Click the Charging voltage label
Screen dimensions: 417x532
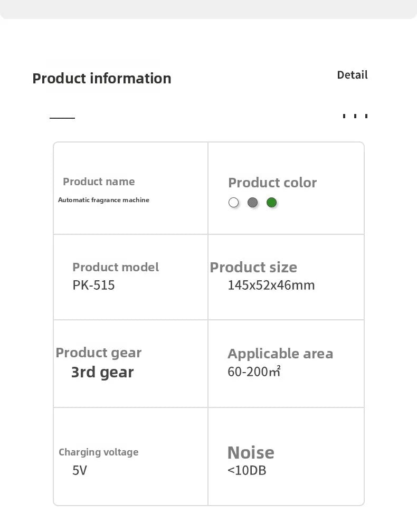[99, 452]
